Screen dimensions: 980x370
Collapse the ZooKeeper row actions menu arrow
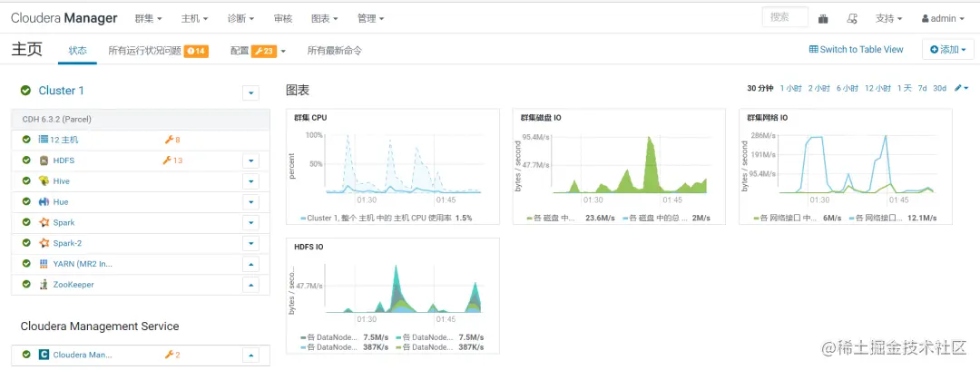coord(250,285)
